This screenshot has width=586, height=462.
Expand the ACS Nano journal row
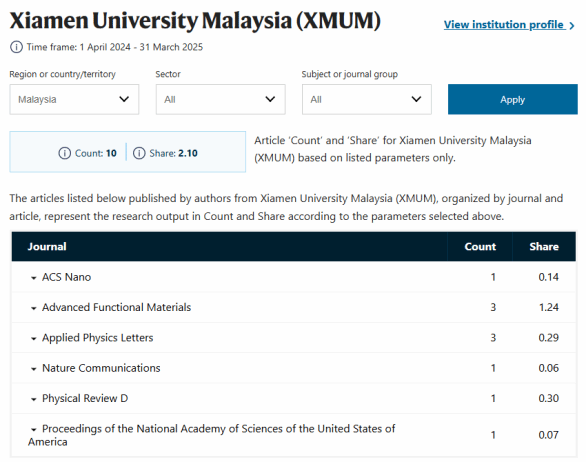(34, 278)
